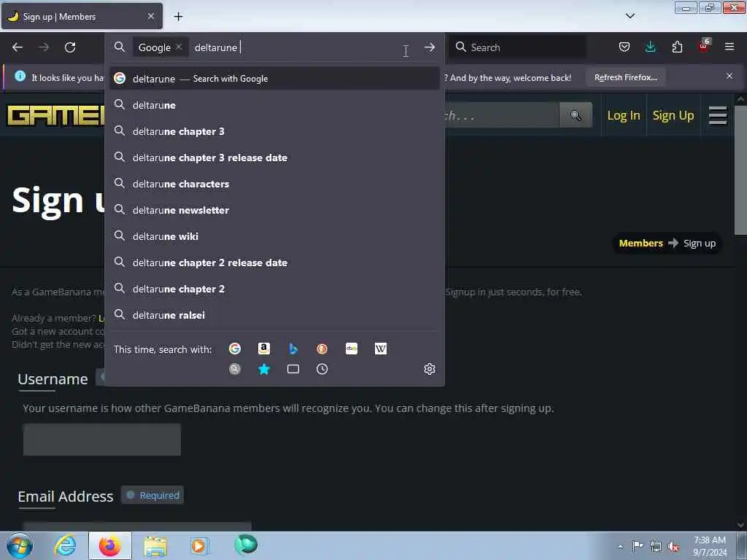Follow the Members breadcrumb link
Viewport: 747px width, 560px height.
(x=640, y=243)
